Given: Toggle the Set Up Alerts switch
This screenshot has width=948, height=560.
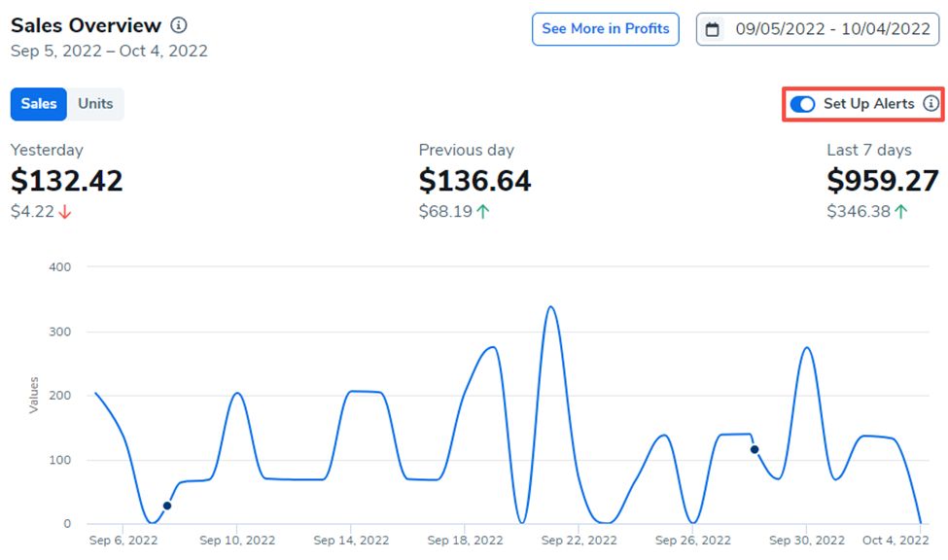Looking at the screenshot, I should point(802,104).
